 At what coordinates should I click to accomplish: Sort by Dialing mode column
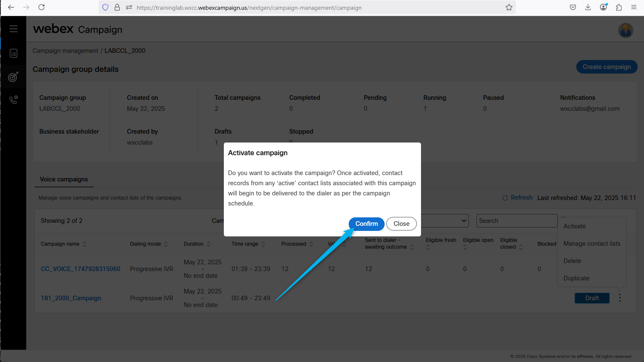pyautogui.click(x=166, y=244)
